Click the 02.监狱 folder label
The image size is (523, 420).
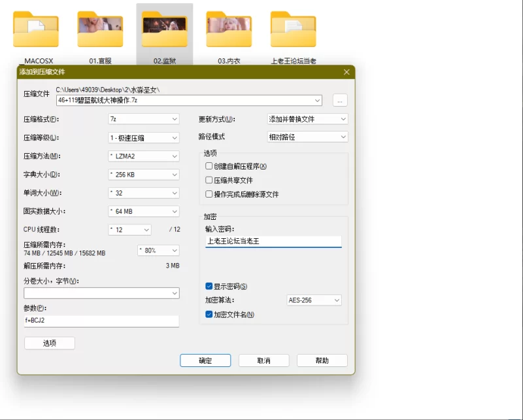click(x=165, y=61)
